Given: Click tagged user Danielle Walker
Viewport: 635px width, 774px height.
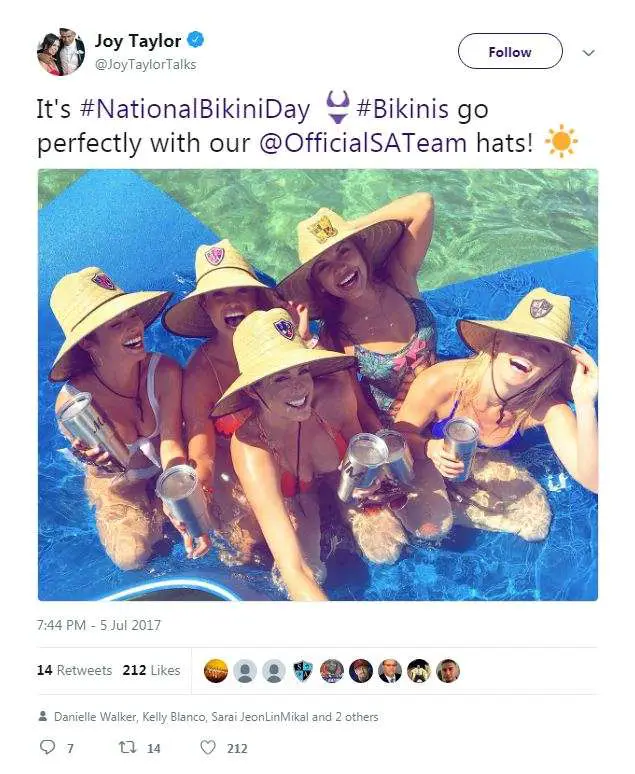Looking at the screenshot, I should pyautogui.click(x=95, y=717).
